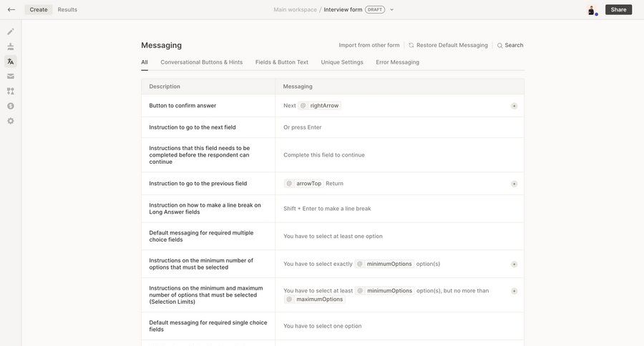Screen dimensions: 644x346
Task: Click the Search button label
Action: coord(514,45)
